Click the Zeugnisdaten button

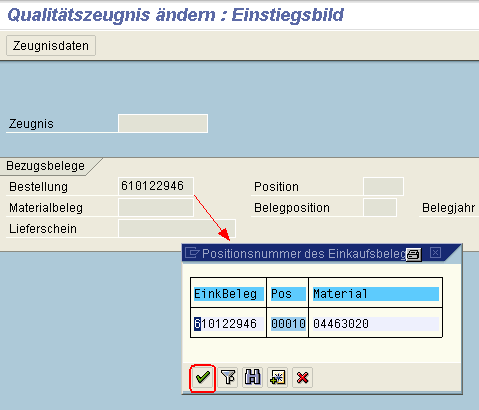[x=51, y=46]
